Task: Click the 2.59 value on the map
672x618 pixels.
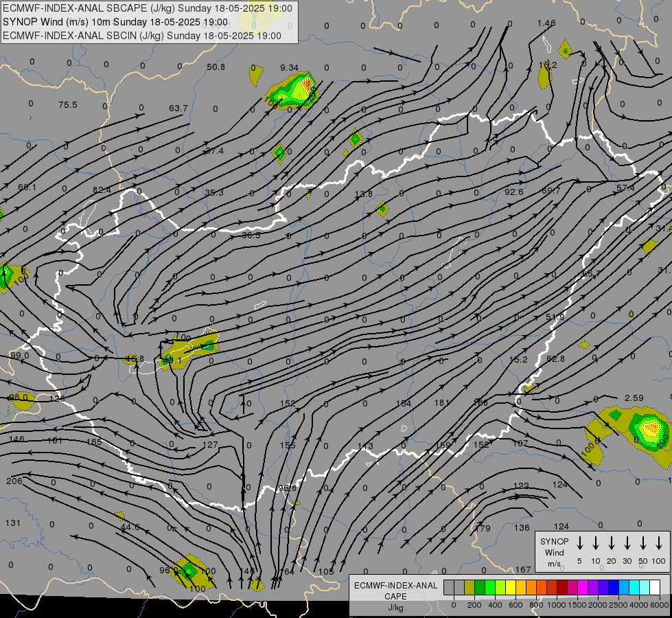Action: (x=634, y=398)
